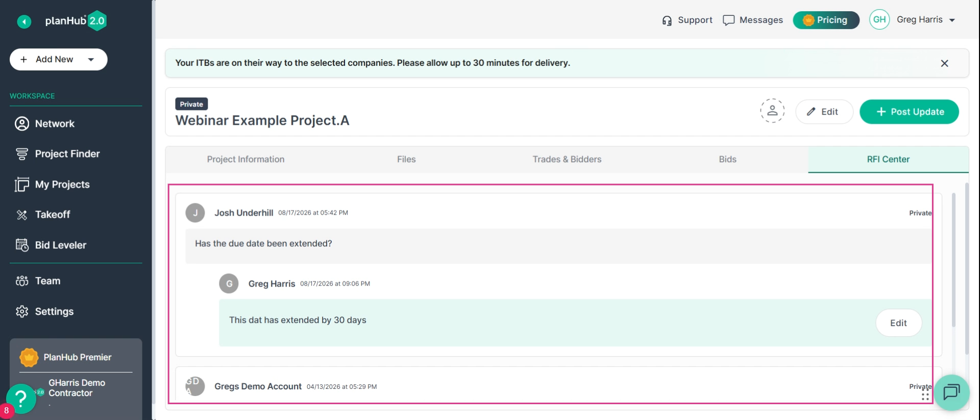Switch to the Project Information tab
The width and height of the screenshot is (980, 420).
pyautogui.click(x=246, y=159)
